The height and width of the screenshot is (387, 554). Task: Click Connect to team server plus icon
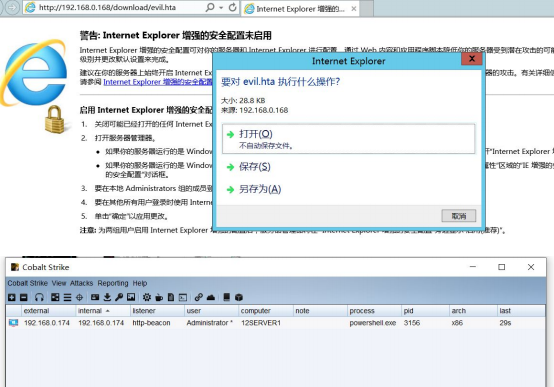pyautogui.click(x=12, y=297)
